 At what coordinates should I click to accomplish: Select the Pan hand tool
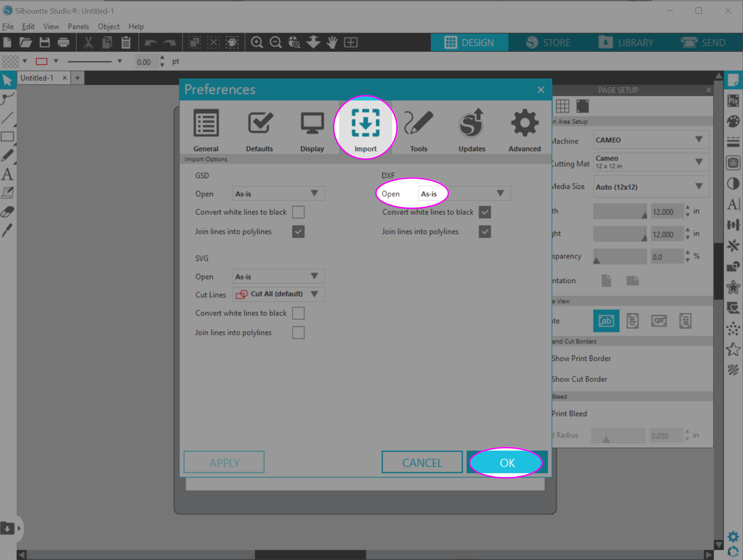tap(332, 43)
